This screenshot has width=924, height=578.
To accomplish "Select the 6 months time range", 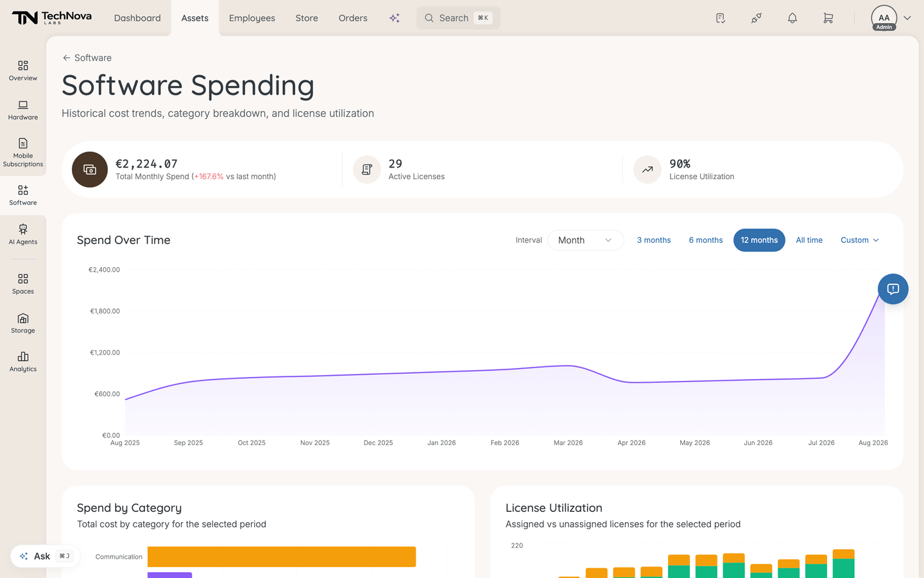I will tap(706, 240).
